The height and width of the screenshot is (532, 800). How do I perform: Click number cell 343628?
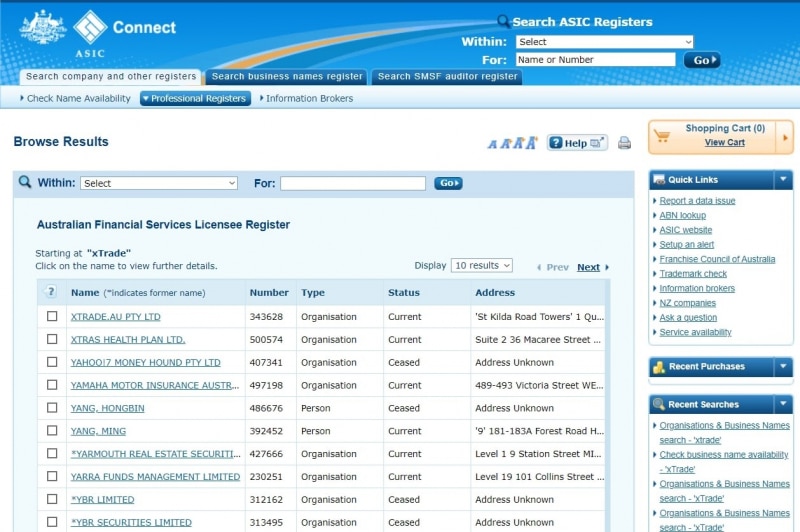(x=266, y=317)
